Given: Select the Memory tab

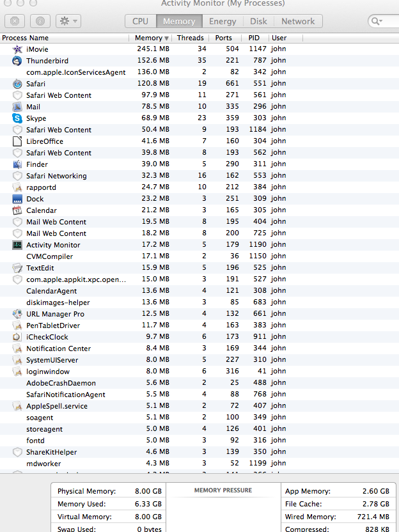Looking at the screenshot, I should click(x=179, y=21).
